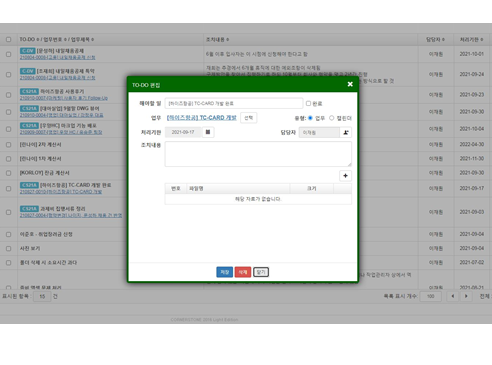The image size is (492, 365).
Task: Open the 210910-0007 Follow-Up link in list
Action: click(x=64, y=98)
